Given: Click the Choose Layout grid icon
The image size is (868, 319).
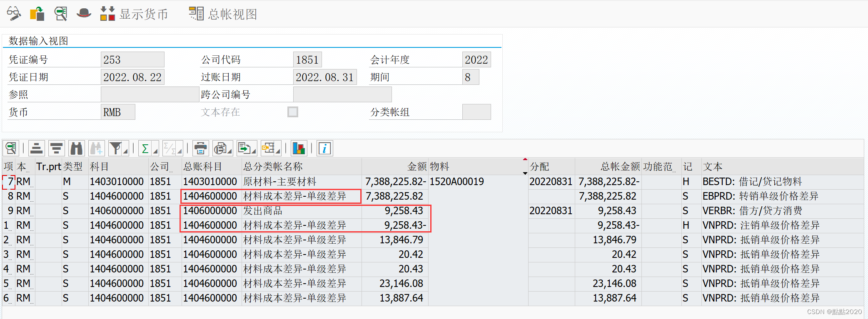Looking at the screenshot, I should 268,148.
